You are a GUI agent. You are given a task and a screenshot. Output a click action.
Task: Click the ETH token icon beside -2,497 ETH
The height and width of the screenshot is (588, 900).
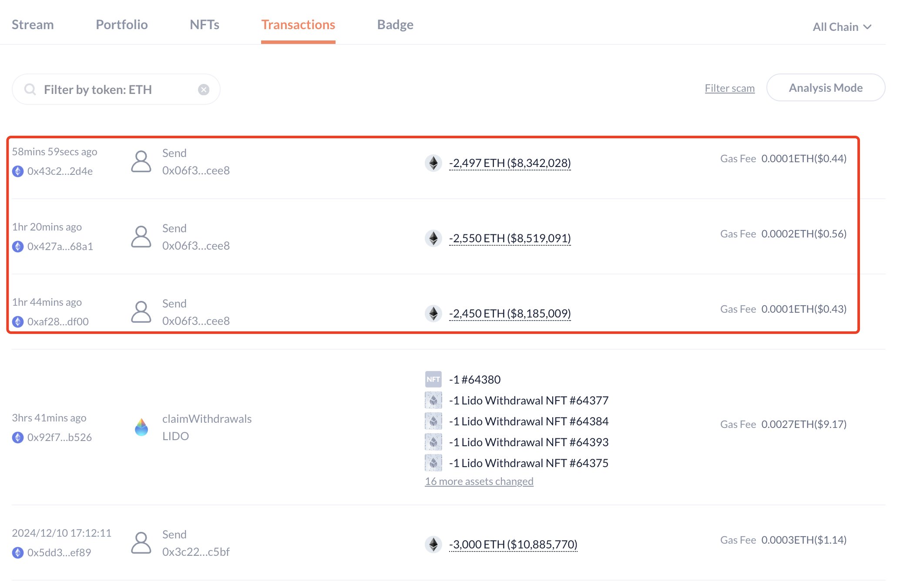point(433,163)
